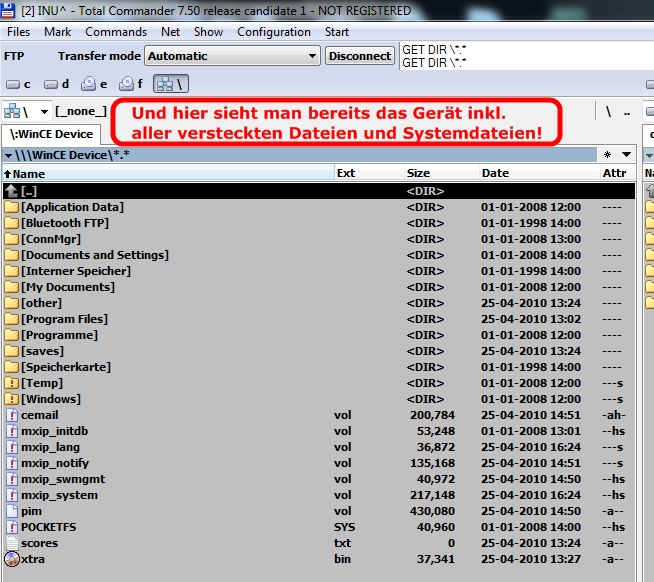Click the Program Files folder icon
Viewport: 654px width, 582px height.
click(x=12, y=319)
